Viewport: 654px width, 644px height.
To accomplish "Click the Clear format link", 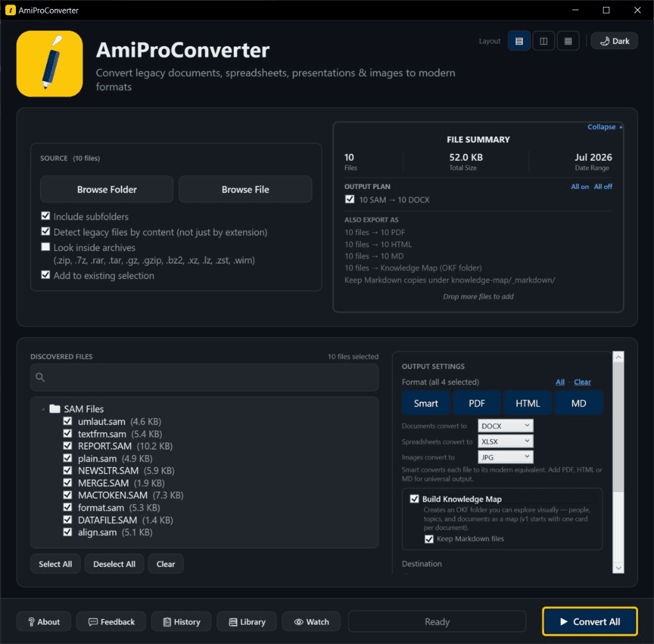I will click(x=582, y=382).
